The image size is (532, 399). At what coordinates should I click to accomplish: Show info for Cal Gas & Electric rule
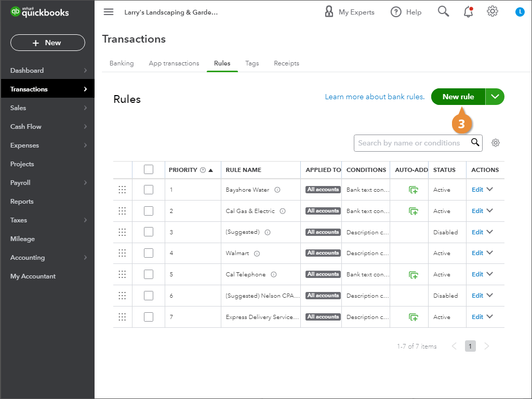pyautogui.click(x=282, y=211)
